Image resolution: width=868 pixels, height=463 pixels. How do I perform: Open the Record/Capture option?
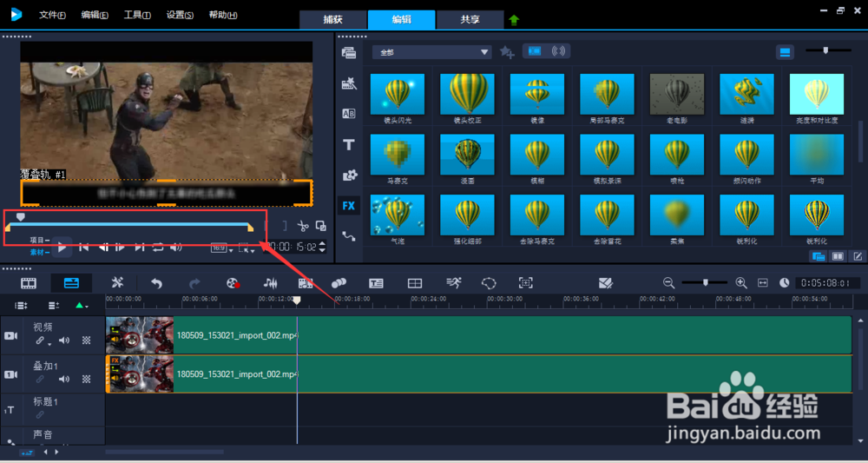[x=233, y=283]
